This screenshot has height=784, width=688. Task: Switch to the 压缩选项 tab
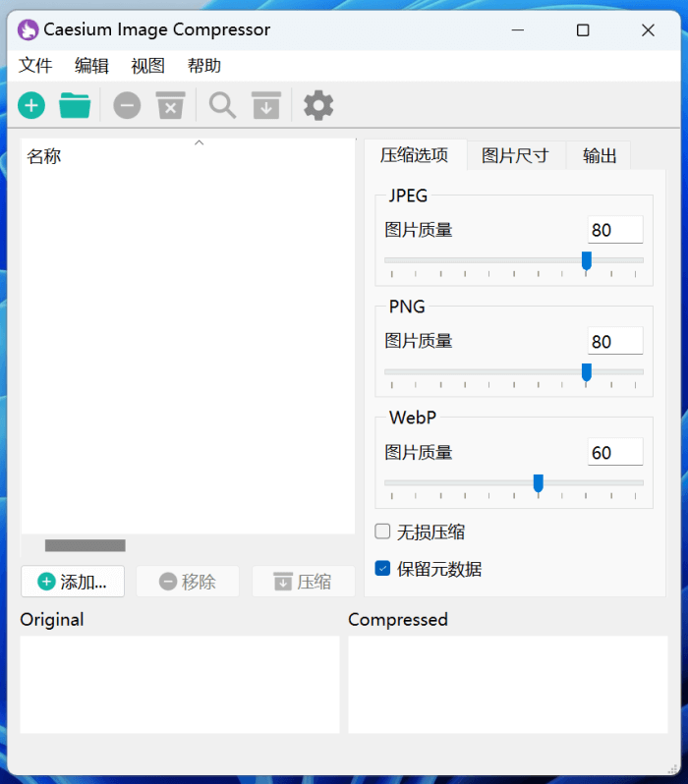pos(415,155)
